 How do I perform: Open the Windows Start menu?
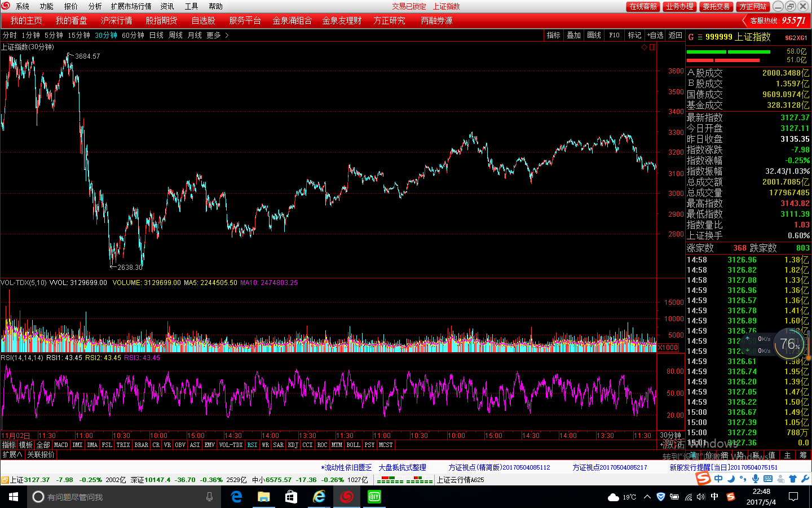coord(14,497)
